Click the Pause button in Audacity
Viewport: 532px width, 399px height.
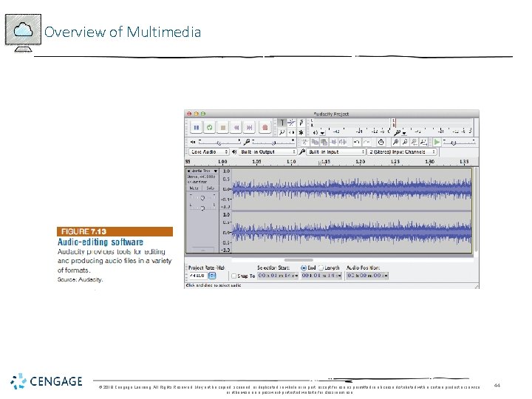pos(196,128)
